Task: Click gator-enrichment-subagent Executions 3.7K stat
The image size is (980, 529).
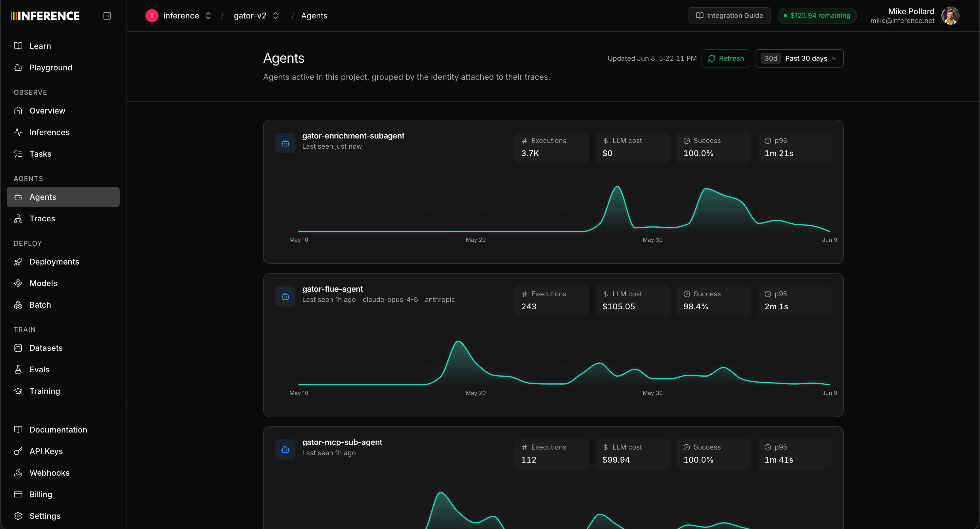Action: [x=551, y=147]
